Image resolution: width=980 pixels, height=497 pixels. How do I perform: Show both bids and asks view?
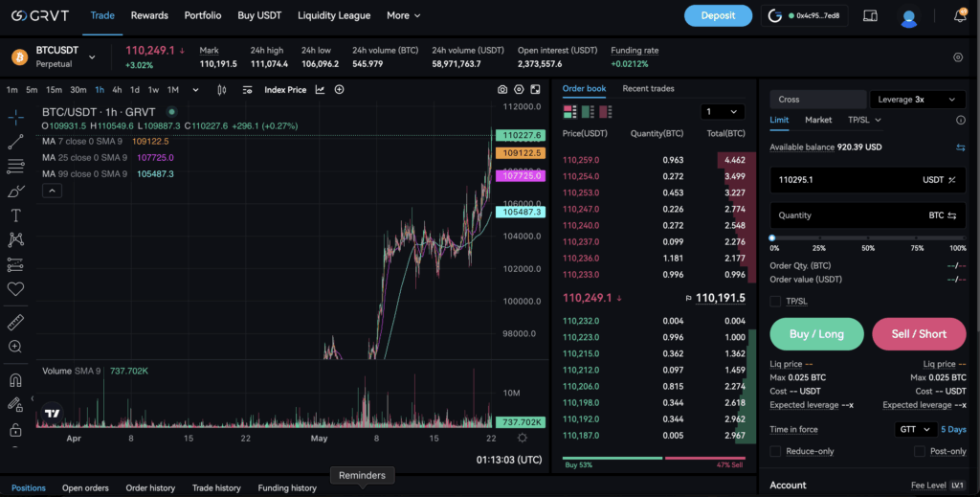(x=570, y=112)
